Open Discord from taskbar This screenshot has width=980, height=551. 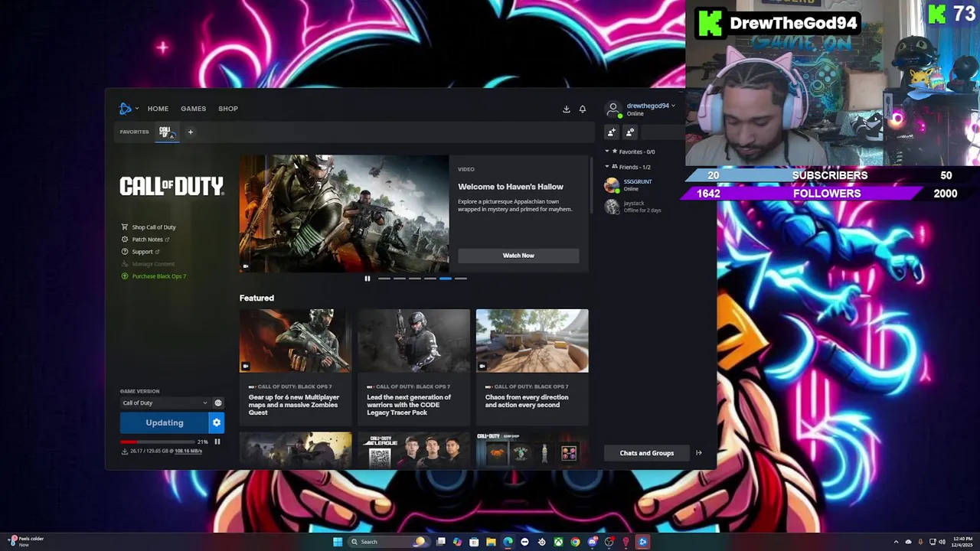[x=593, y=542]
